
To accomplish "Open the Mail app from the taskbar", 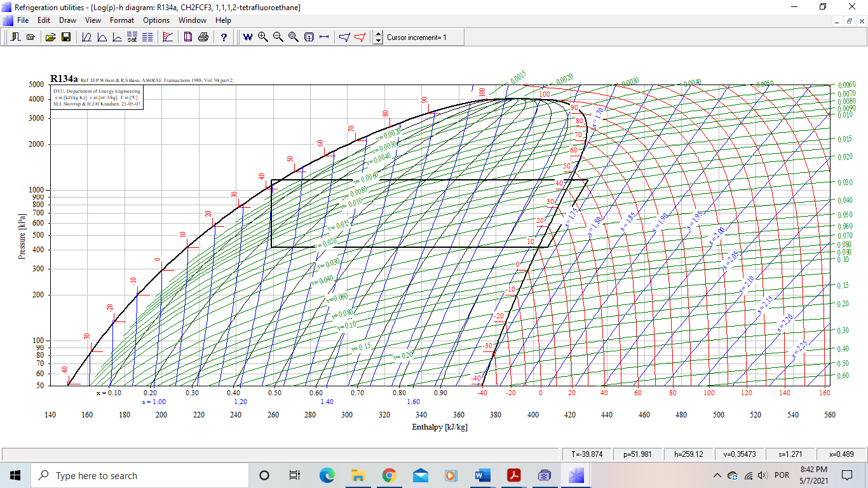I will tap(420, 475).
